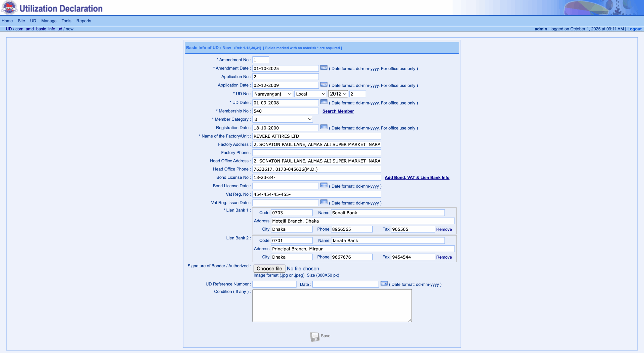Open calendar picker for Vat Reg. Issue Date
This screenshot has width=644, height=353.
point(324,202)
